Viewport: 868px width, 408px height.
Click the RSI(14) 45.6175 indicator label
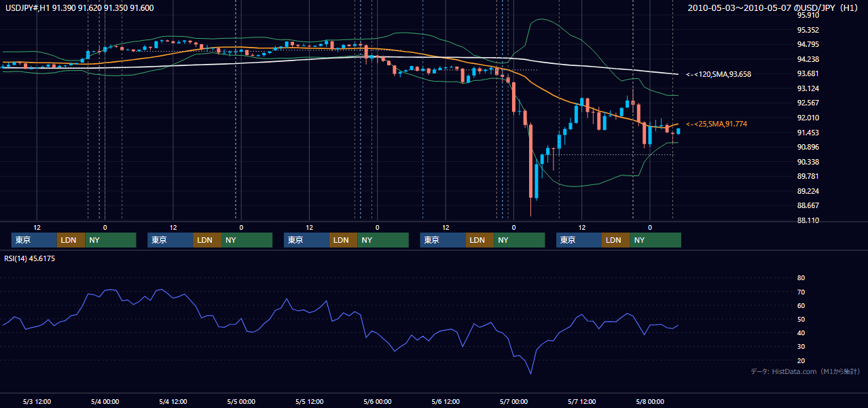[x=29, y=258]
